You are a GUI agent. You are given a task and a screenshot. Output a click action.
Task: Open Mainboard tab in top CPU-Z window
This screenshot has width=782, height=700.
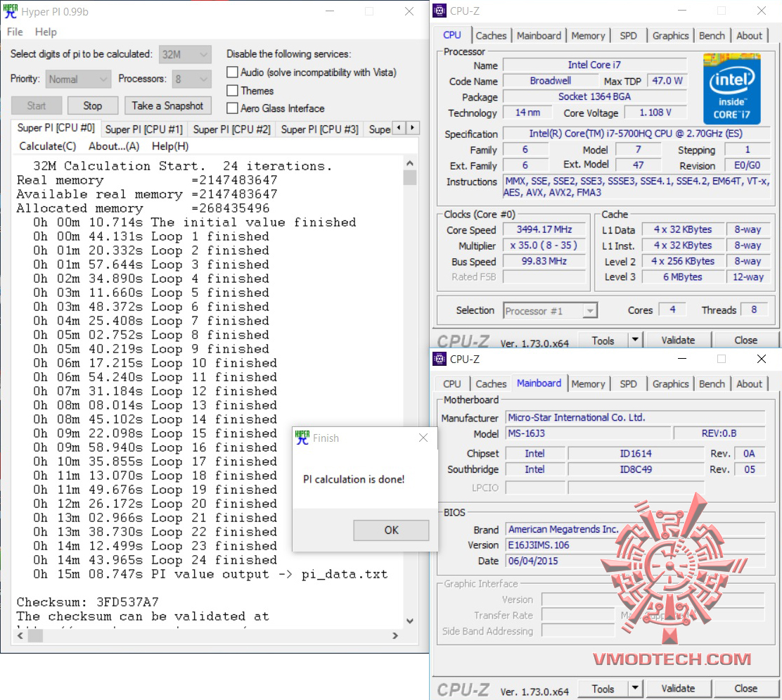pos(539,35)
